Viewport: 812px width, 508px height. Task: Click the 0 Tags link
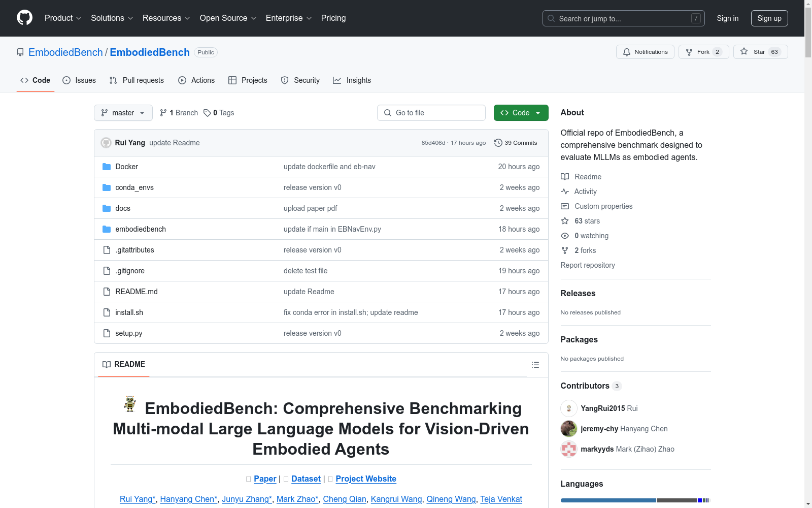[219, 113]
